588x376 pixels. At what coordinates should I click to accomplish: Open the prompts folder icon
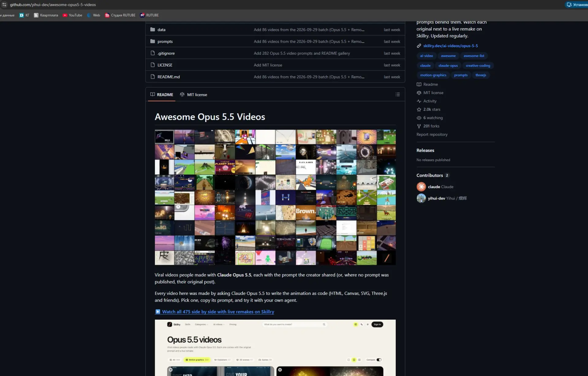point(153,41)
